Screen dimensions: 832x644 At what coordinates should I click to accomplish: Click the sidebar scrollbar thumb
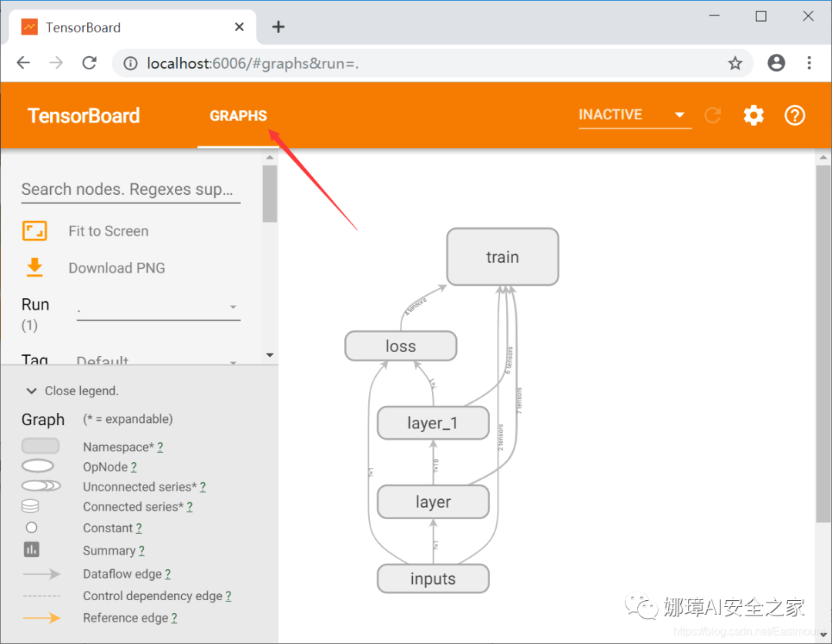coord(270,193)
